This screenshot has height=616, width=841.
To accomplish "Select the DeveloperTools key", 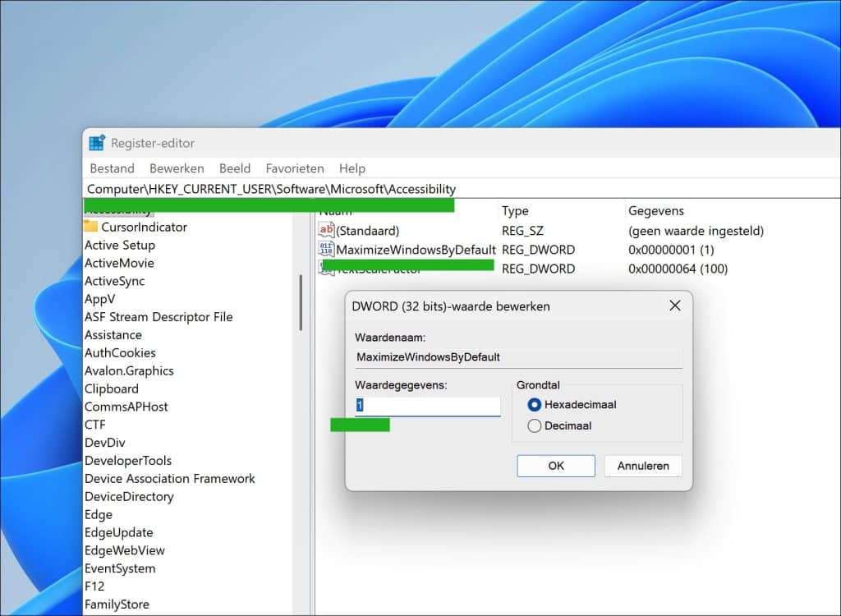I will (x=128, y=461).
